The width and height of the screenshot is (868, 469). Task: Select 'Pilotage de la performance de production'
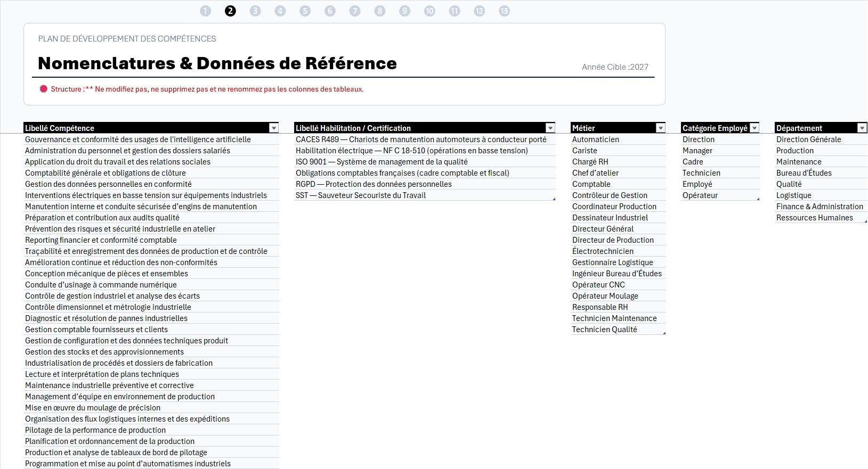click(x=151, y=430)
